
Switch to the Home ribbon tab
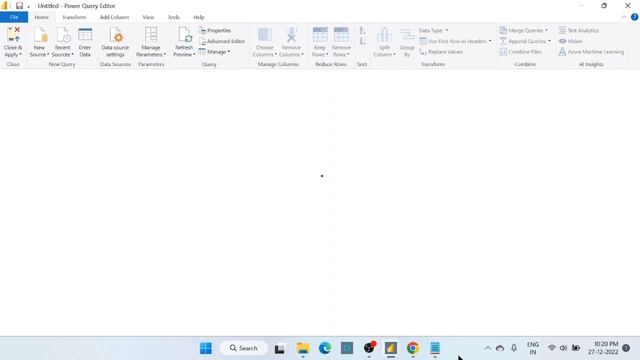pos(42,17)
